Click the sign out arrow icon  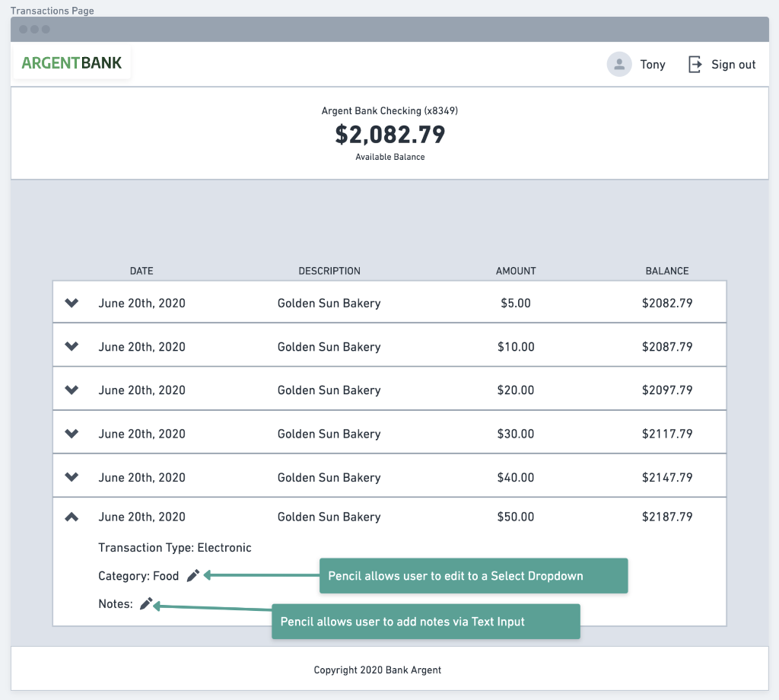tap(695, 65)
